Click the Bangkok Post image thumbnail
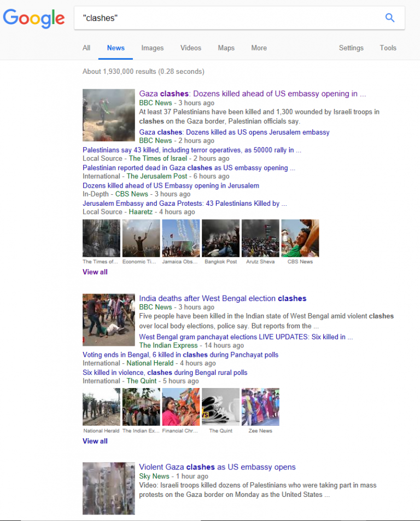Screen dimensions: 420x521 220,238
